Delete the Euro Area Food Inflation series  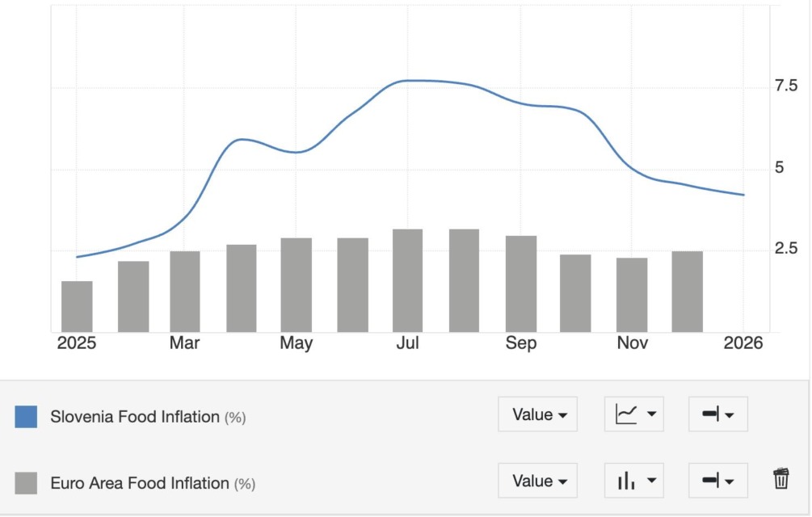coord(780,479)
